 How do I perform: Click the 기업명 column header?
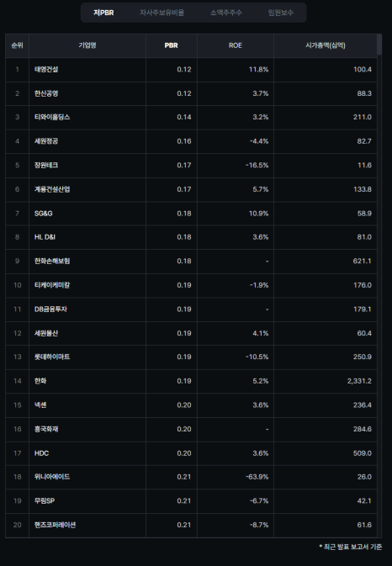point(87,45)
